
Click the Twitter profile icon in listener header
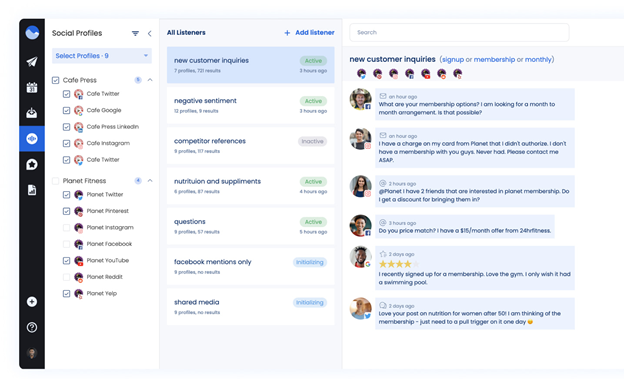pos(361,73)
